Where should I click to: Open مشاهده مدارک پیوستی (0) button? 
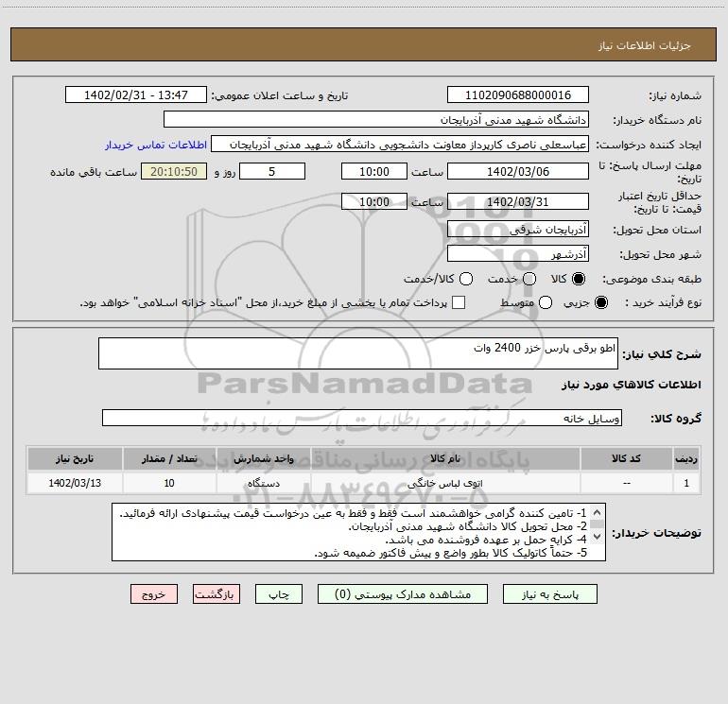403,594
